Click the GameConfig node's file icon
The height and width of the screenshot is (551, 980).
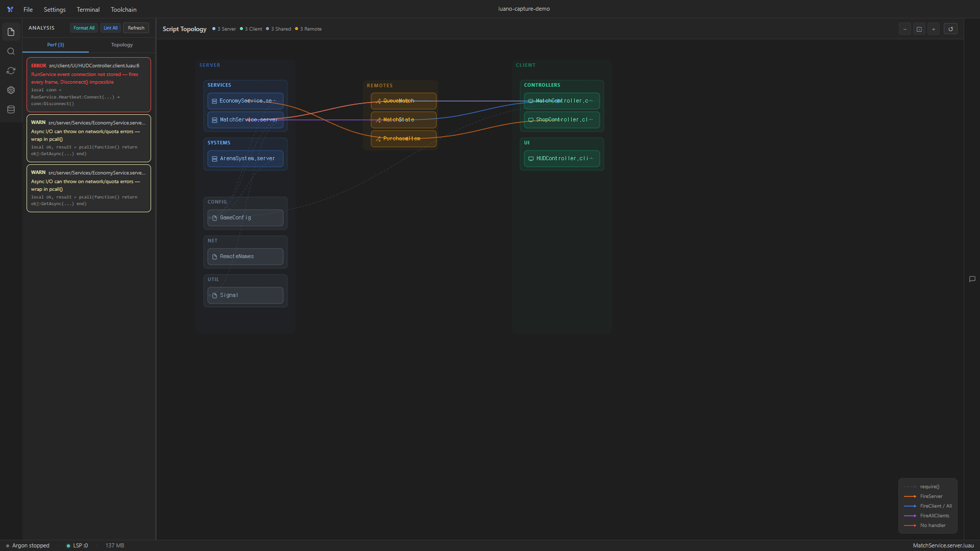pos(214,218)
